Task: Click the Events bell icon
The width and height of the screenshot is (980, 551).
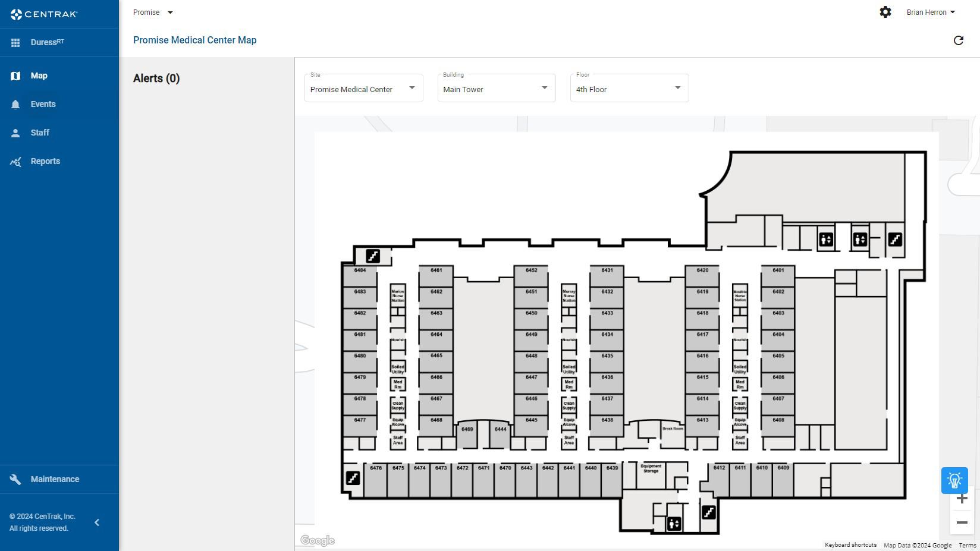Action: coord(15,105)
